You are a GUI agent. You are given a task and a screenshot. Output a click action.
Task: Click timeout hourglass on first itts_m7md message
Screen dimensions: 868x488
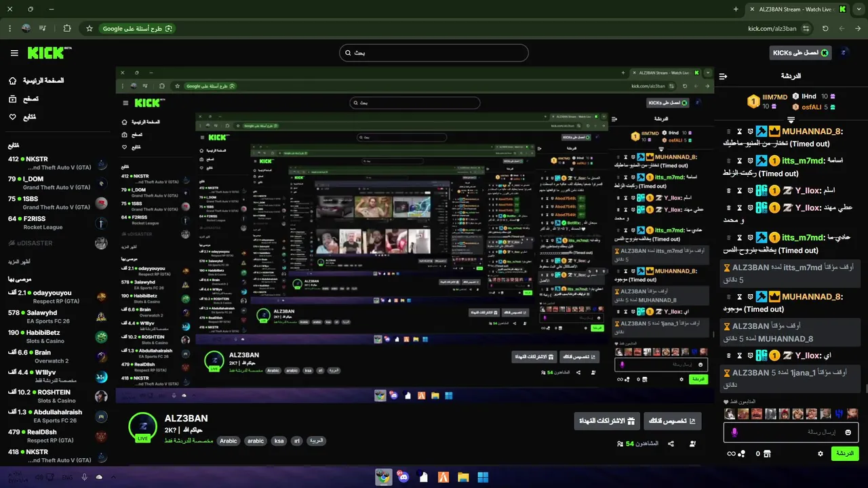[x=740, y=161]
